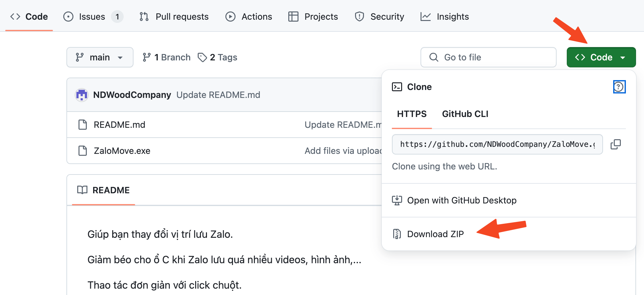644x295 pixels.
Task: Click the Clone terminal icon
Action: [x=397, y=87]
